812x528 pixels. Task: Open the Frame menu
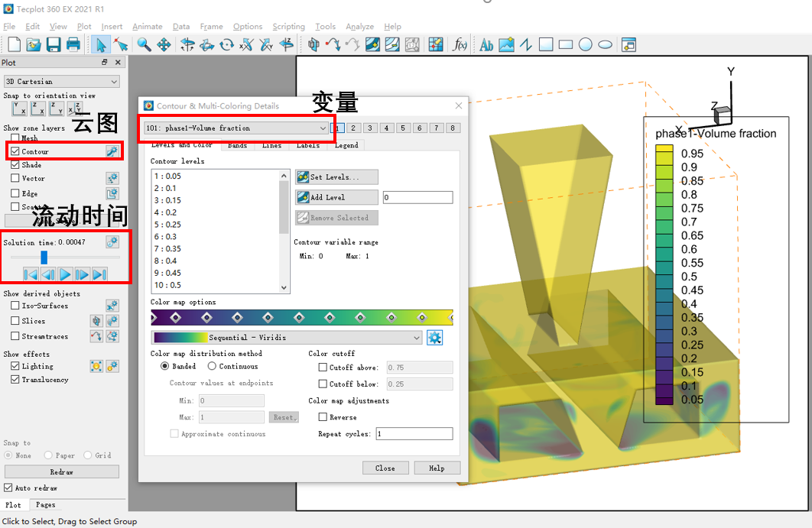(211, 27)
